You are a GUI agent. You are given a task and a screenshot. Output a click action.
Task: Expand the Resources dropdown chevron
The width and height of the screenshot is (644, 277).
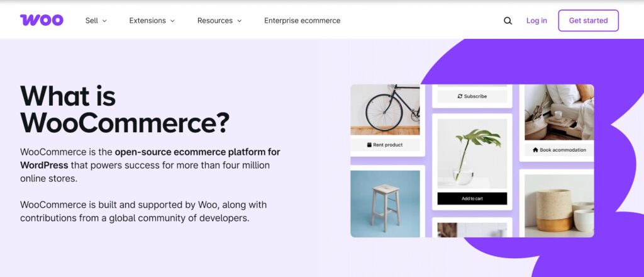240,21
